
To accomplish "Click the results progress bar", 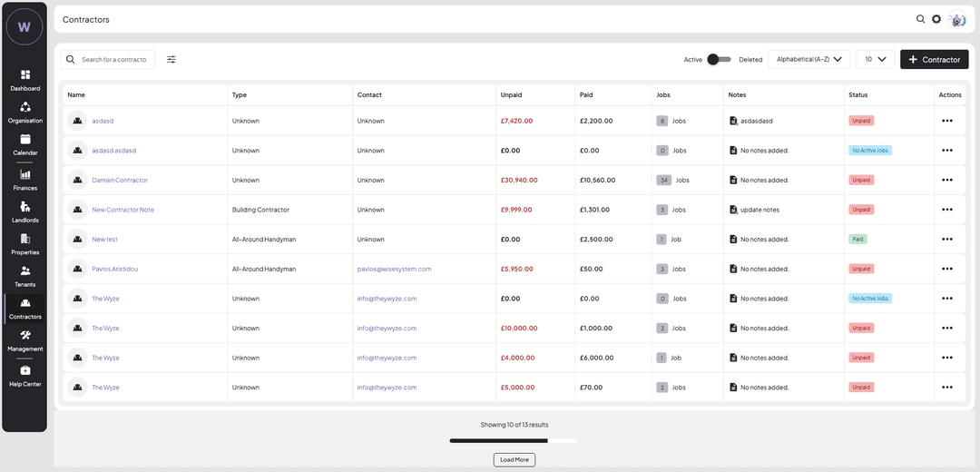I will [x=514, y=441].
